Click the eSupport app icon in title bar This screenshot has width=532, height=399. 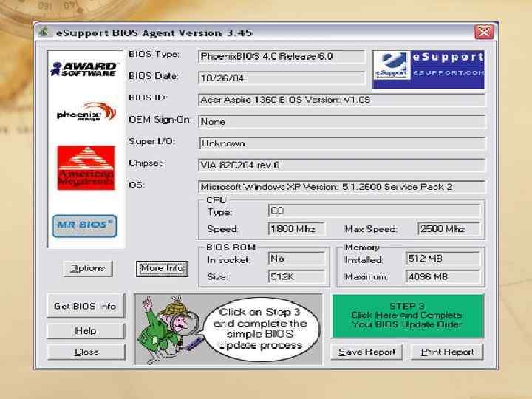tap(44, 33)
